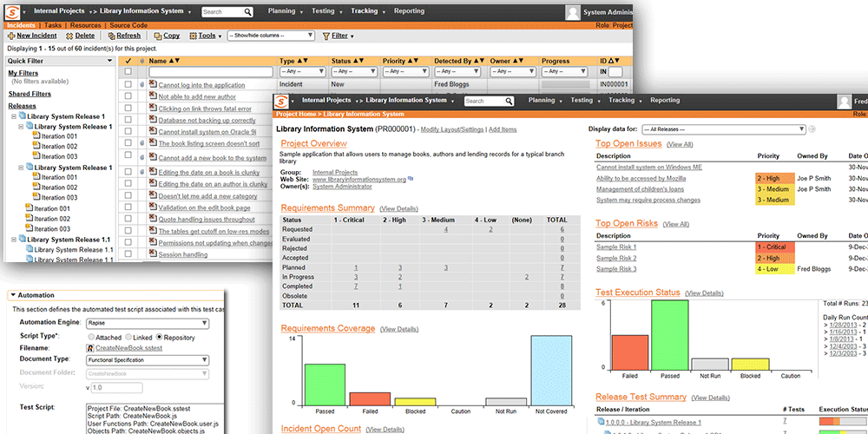Click the incident icon beside 'Not able to add new author'
868x434 pixels.
[x=153, y=96]
